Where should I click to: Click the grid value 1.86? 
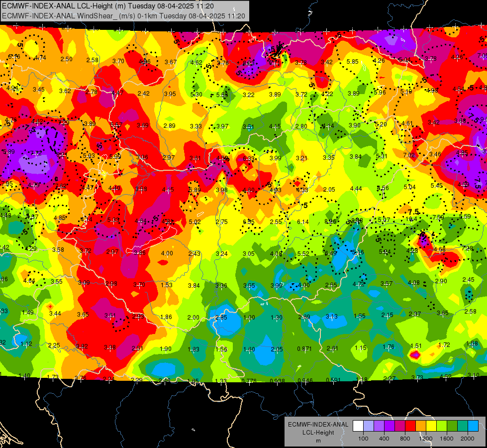(166, 317)
